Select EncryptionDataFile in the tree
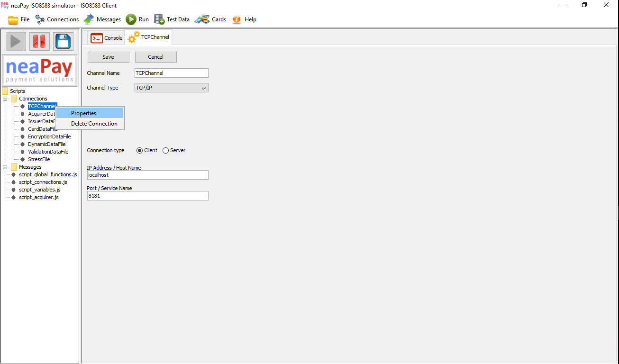 pos(49,136)
